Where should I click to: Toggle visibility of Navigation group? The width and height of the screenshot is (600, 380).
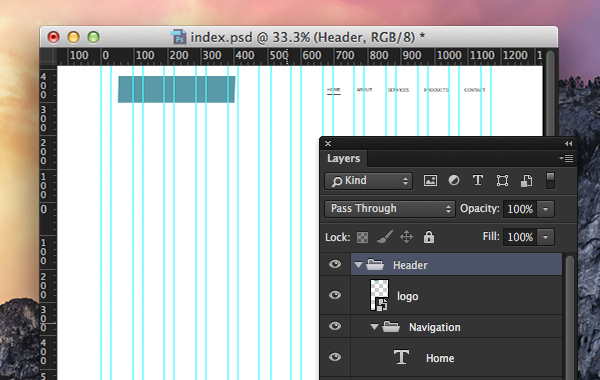click(x=335, y=326)
